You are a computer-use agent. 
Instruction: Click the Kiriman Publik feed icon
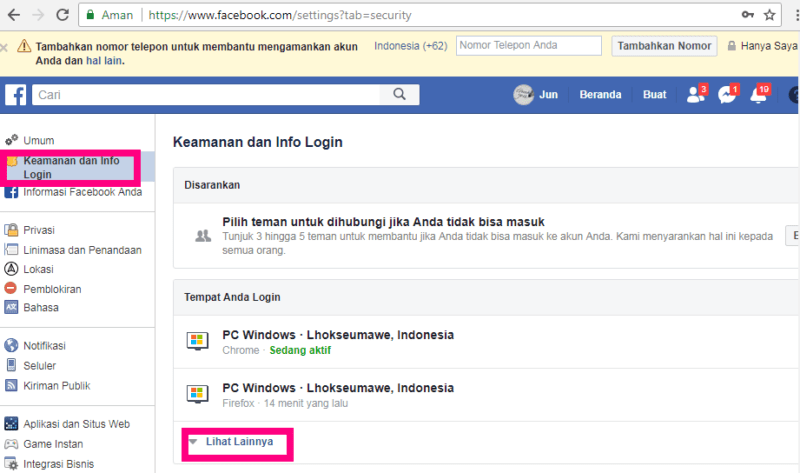[11, 385]
